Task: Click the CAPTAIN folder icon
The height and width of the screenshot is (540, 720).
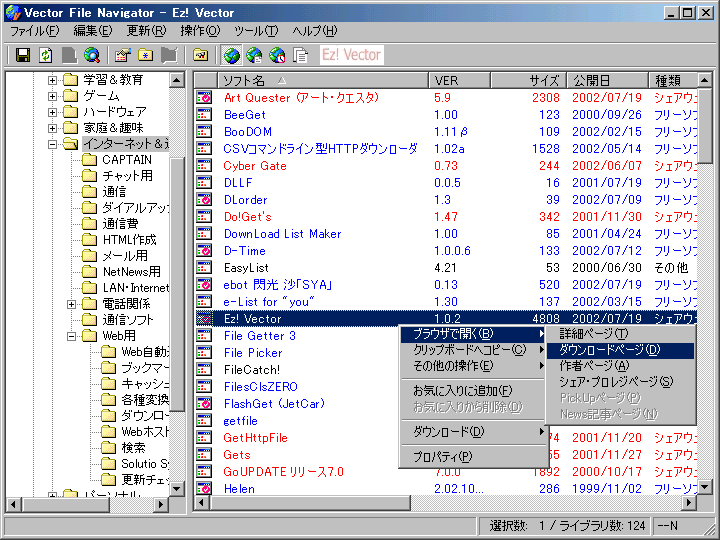Action: pyautogui.click(x=89, y=160)
